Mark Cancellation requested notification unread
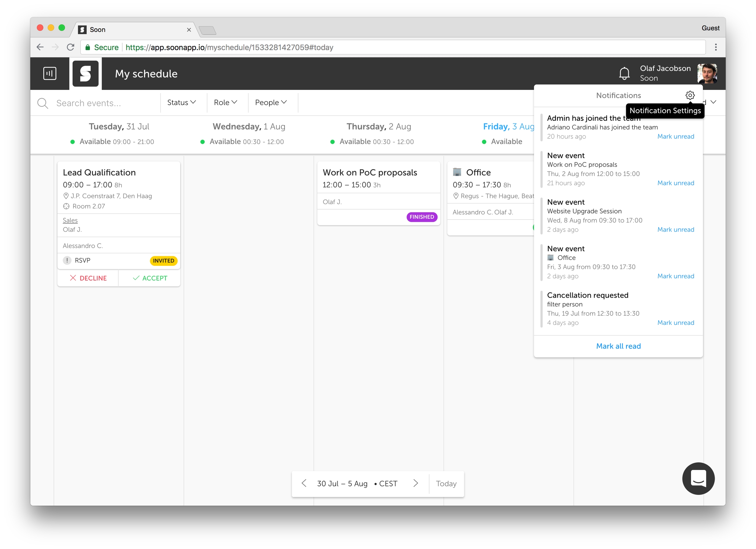 point(675,323)
